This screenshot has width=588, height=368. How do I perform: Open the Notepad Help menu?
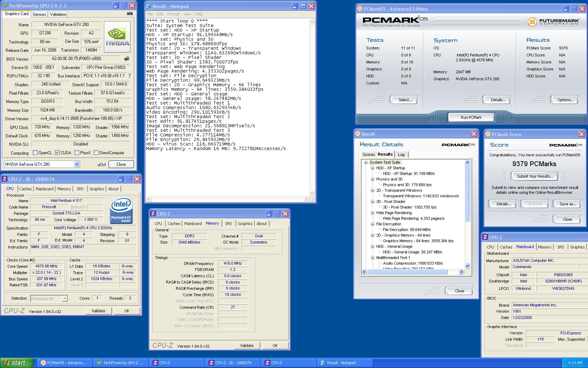pos(199,14)
